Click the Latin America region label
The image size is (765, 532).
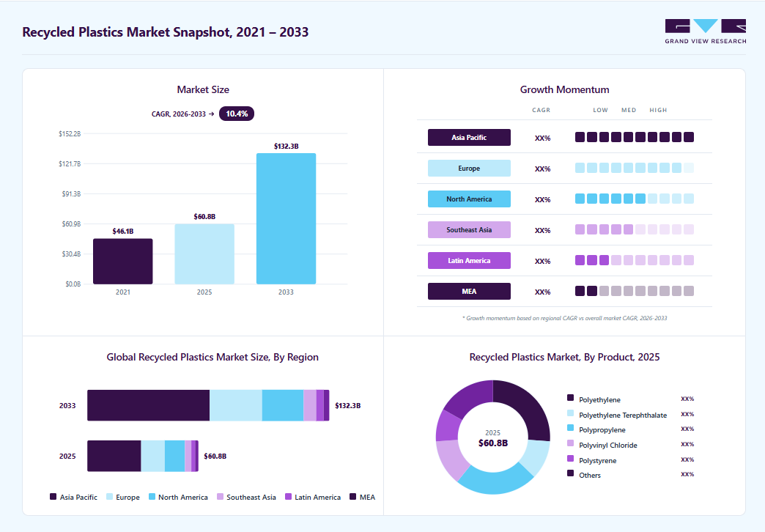tap(470, 260)
